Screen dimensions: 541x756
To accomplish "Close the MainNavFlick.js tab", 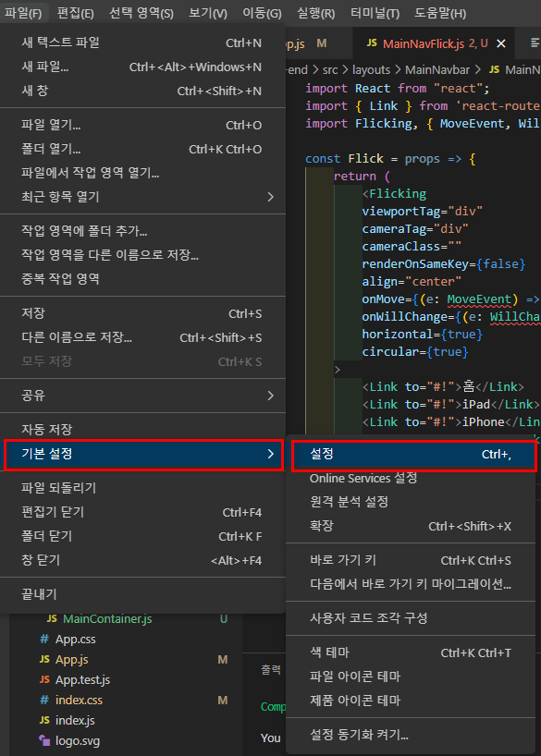I will point(501,43).
